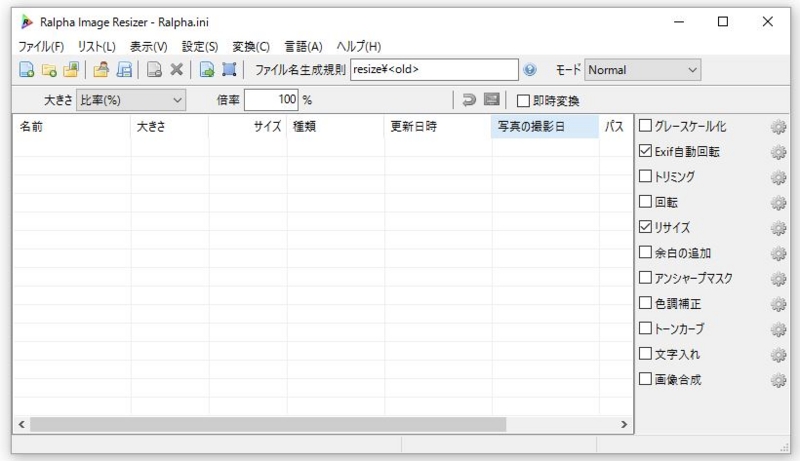
Task: Enable the 余白の追加 checkbox
Action: pos(645,252)
